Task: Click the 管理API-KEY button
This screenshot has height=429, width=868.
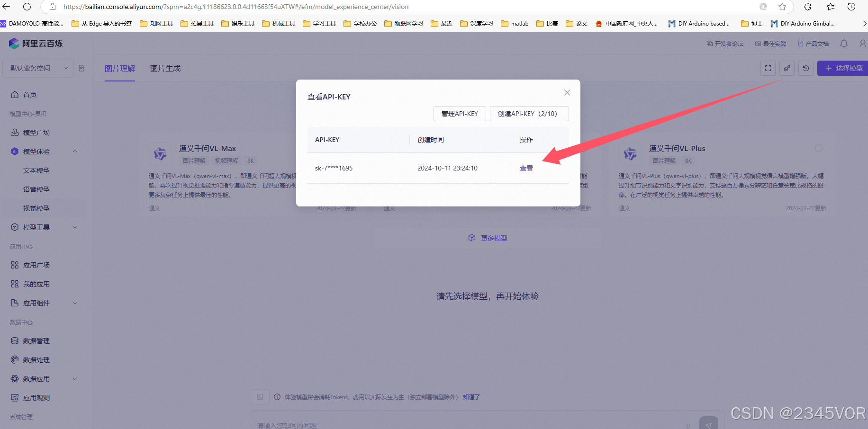Action: coord(460,114)
